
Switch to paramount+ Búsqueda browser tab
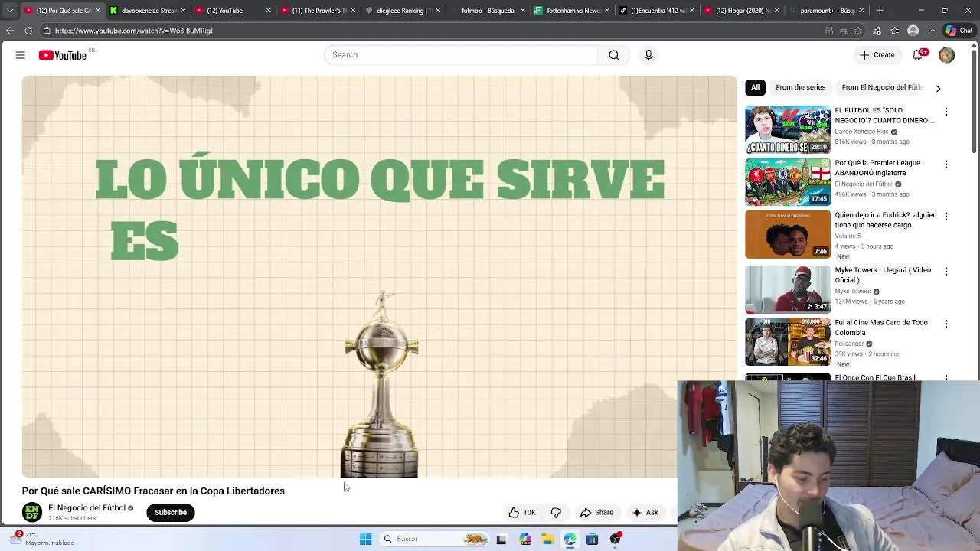tap(825, 11)
